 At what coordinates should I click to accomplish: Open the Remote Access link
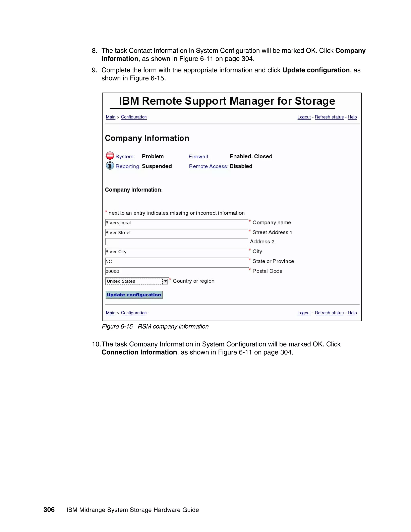click(209, 166)
